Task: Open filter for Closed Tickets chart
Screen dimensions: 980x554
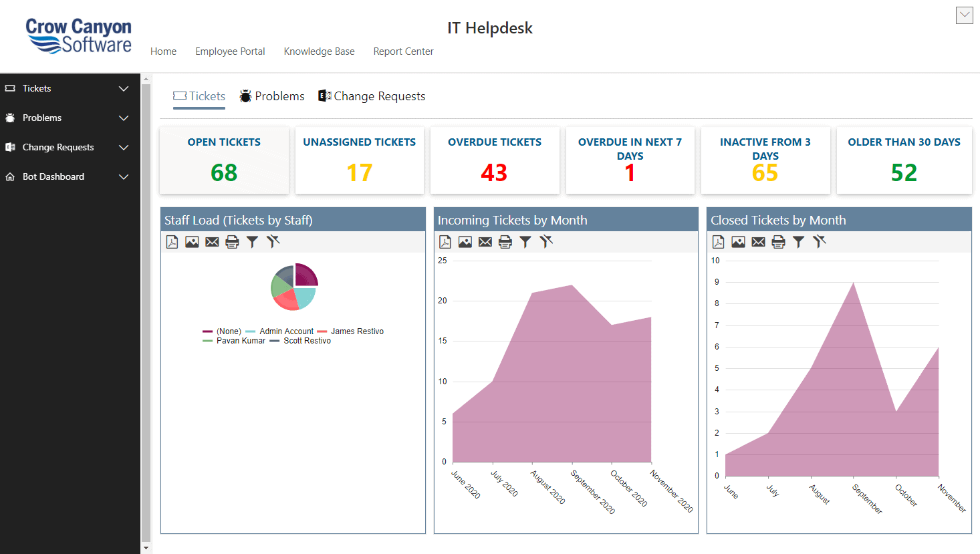Action: (798, 242)
